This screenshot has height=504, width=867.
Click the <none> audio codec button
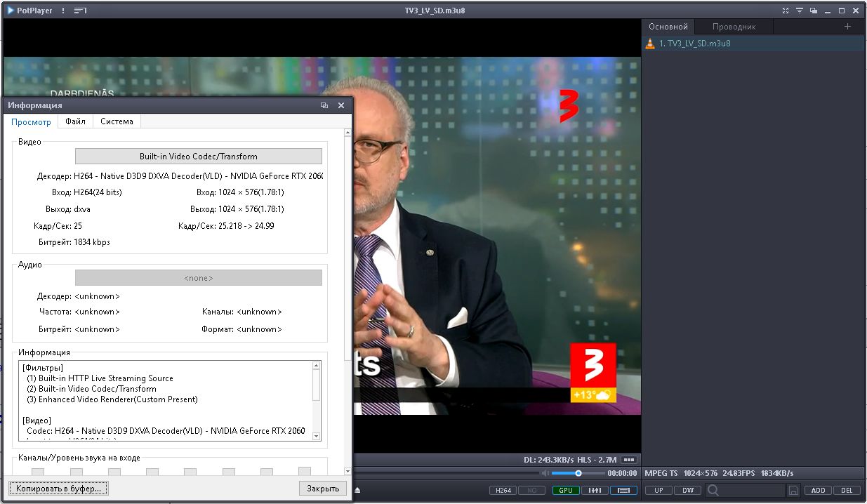(199, 278)
